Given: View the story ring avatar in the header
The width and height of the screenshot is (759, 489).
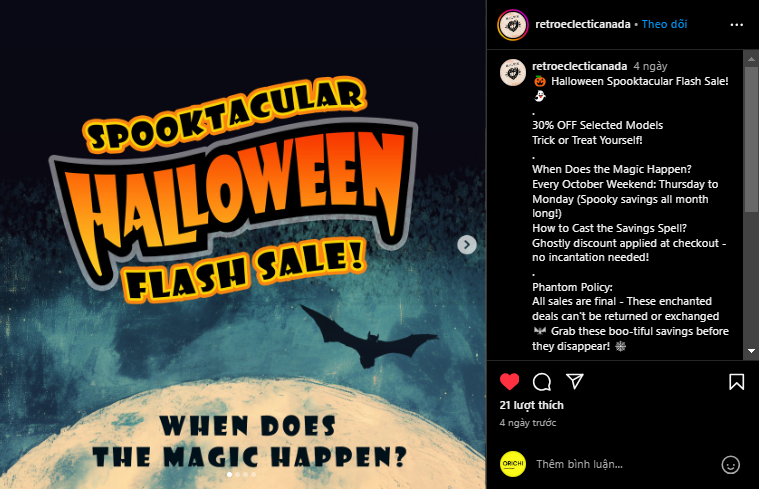Looking at the screenshot, I should tap(513, 25).
